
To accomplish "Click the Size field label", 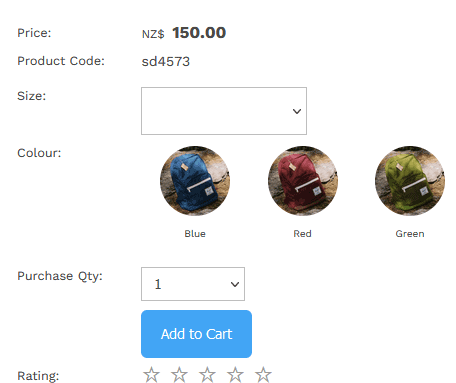I will [x=32, y=96].
